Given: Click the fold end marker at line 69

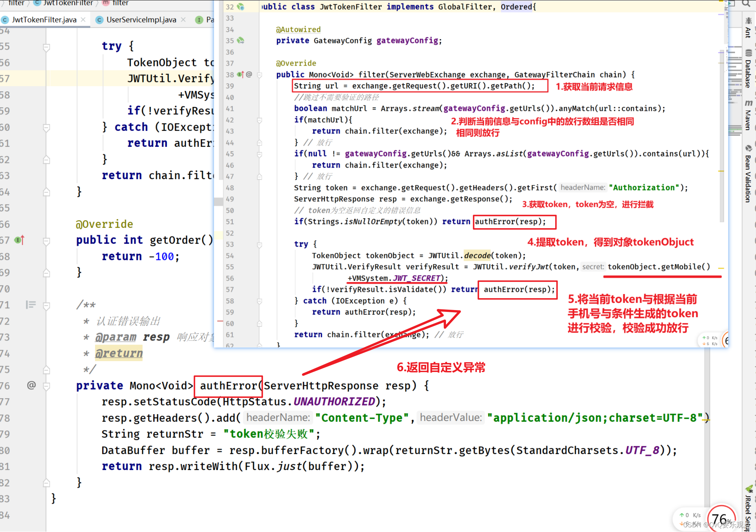Looking at the screenshot, I should click(46, 273).
